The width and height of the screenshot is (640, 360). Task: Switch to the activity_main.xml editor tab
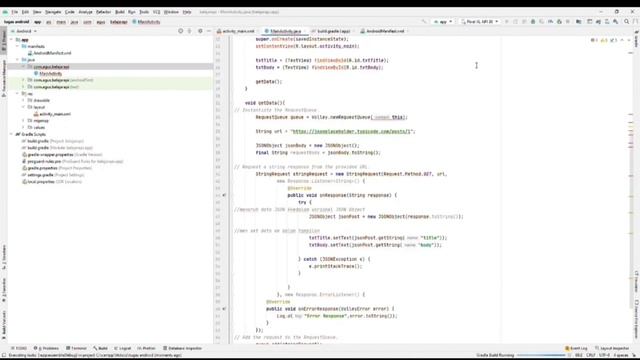(236, 31)
